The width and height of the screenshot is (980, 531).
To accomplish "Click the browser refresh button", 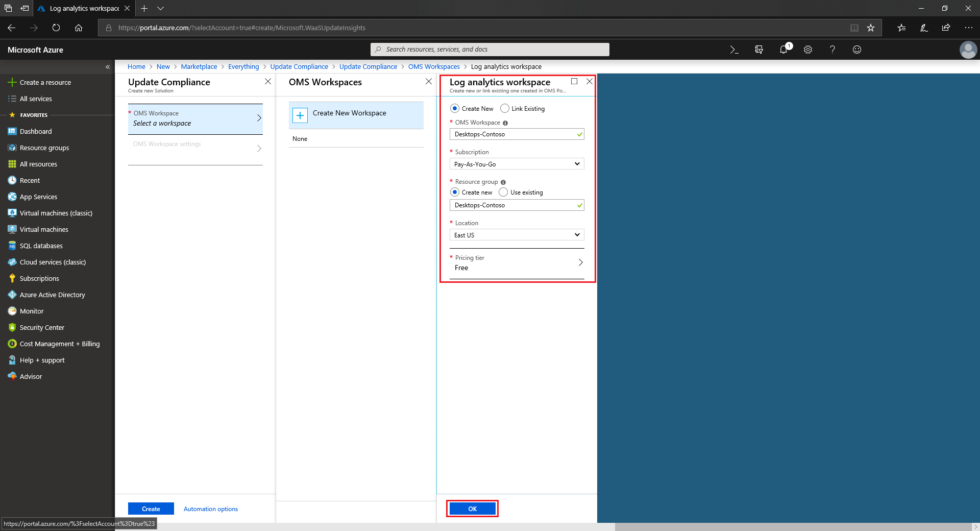I will [x=56, y=28].
